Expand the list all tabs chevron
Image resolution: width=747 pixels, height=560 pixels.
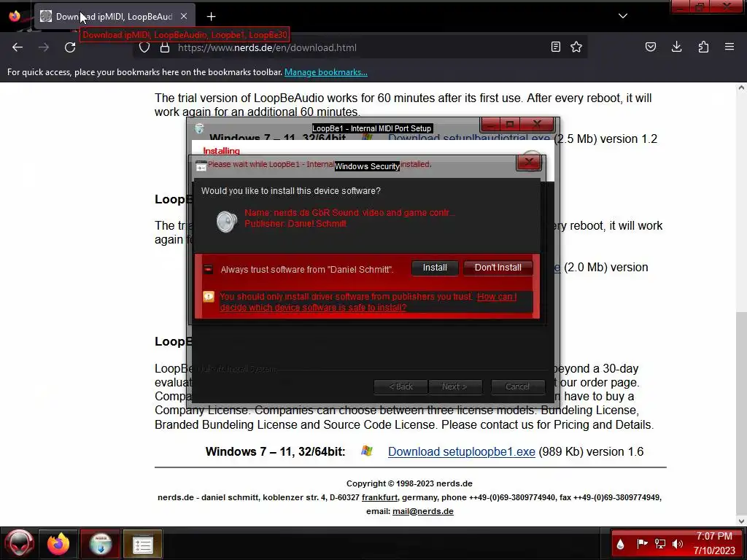click(x=623, y=16)
